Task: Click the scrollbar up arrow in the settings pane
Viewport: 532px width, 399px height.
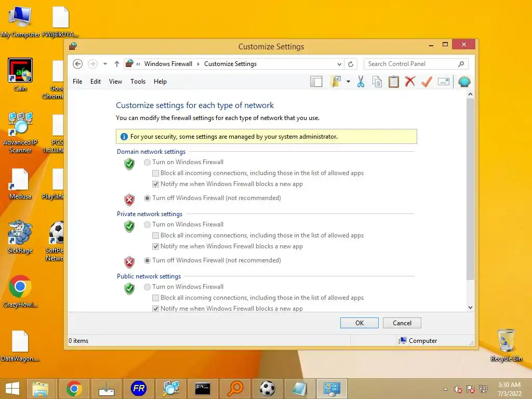Action: pyautogui.click(x=470, y=94)
